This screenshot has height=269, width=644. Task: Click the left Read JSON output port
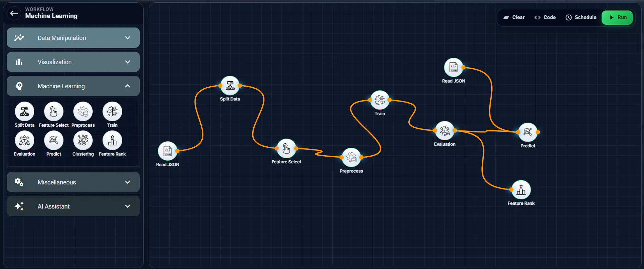pyautogui.click(x=178, y=150)
